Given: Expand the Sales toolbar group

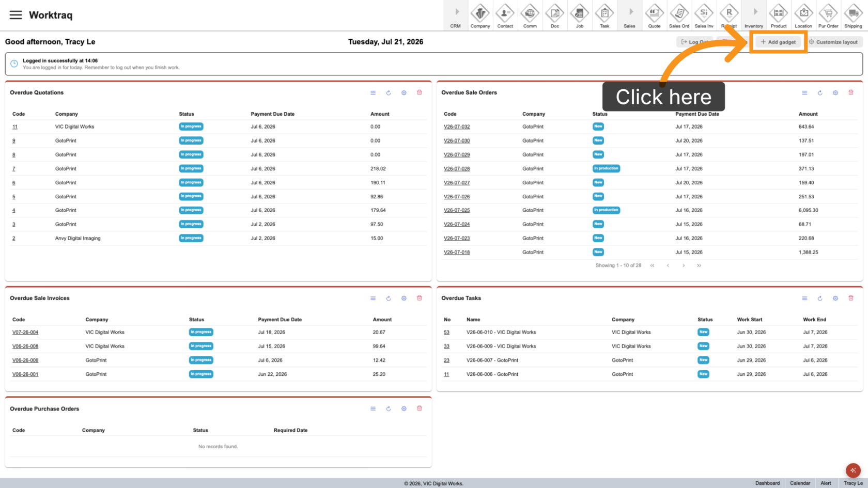Looking at the screenshot, I should pos(629,15).
